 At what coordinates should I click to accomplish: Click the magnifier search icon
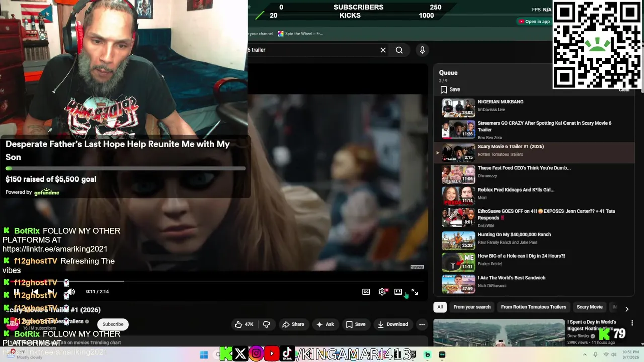click(399, 50)
